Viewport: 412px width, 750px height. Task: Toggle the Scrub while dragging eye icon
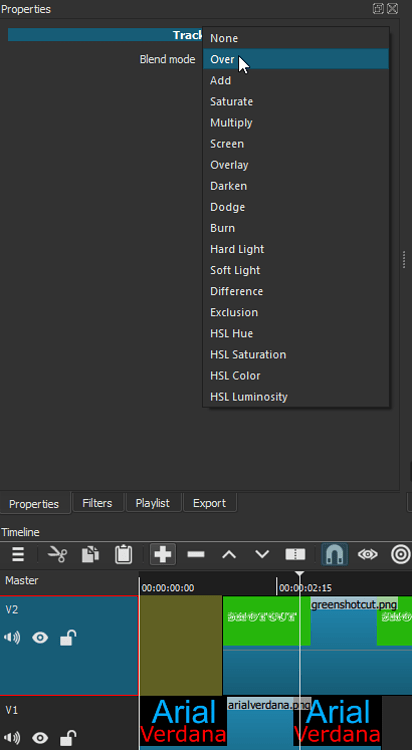tap(367, 555)
